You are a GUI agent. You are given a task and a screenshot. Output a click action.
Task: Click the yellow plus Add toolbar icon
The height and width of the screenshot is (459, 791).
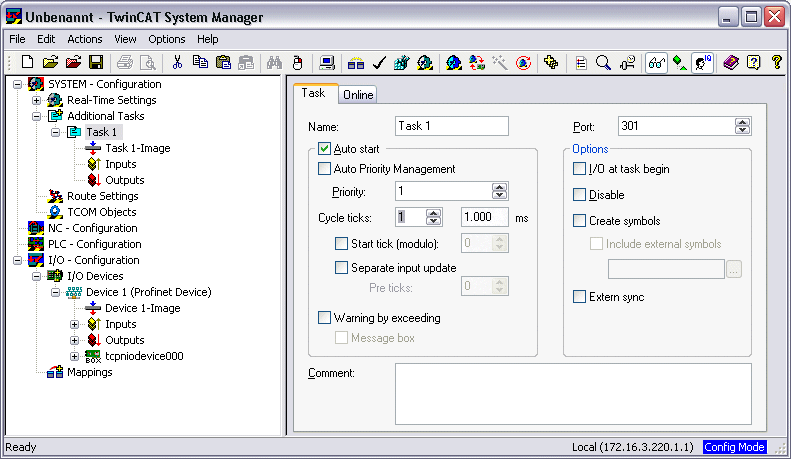pos(551,63)
